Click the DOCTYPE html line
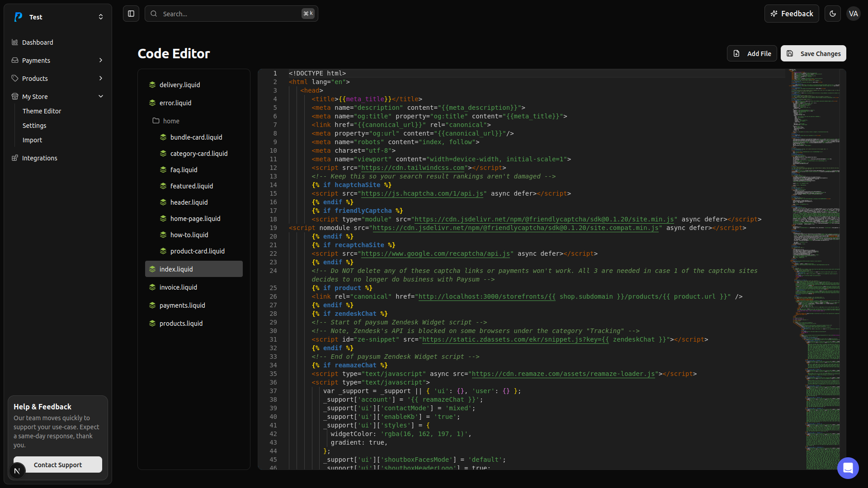The width and height of the screenshot is (868, 488). pos(317,73)
